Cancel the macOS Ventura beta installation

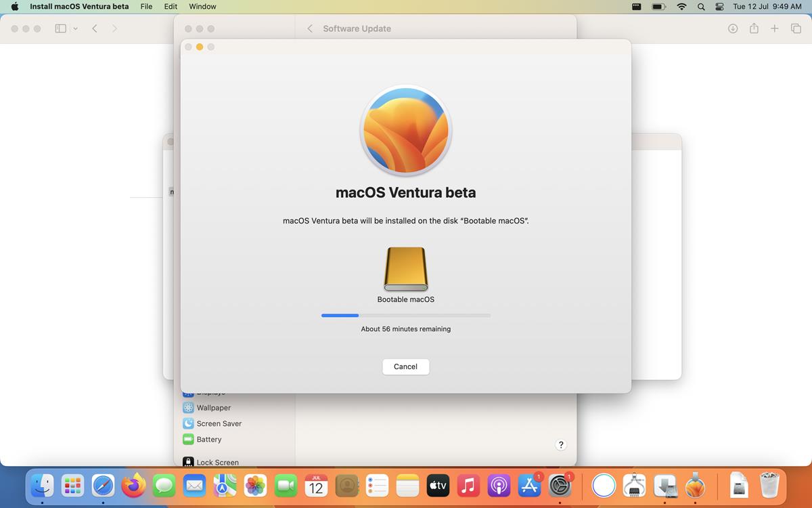[x=405, y=366]
